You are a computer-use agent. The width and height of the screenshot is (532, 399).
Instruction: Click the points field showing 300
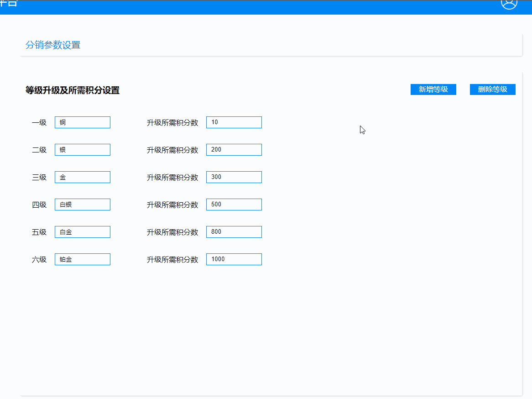coord(234,177)
